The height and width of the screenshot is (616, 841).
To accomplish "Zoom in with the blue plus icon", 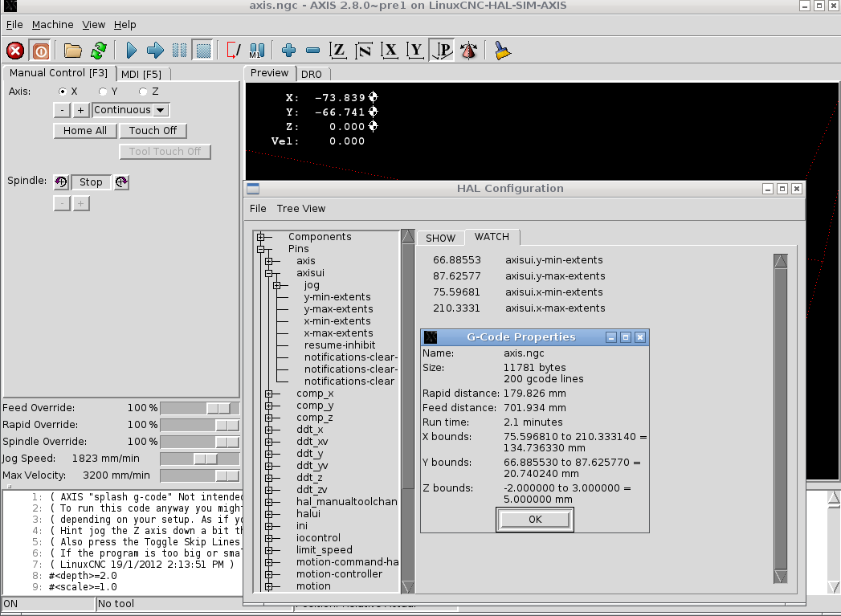I will (288, 51).
